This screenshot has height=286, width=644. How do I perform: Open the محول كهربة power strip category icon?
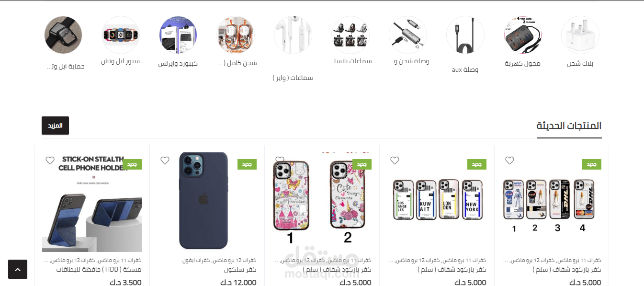click(x=522, y=35)
